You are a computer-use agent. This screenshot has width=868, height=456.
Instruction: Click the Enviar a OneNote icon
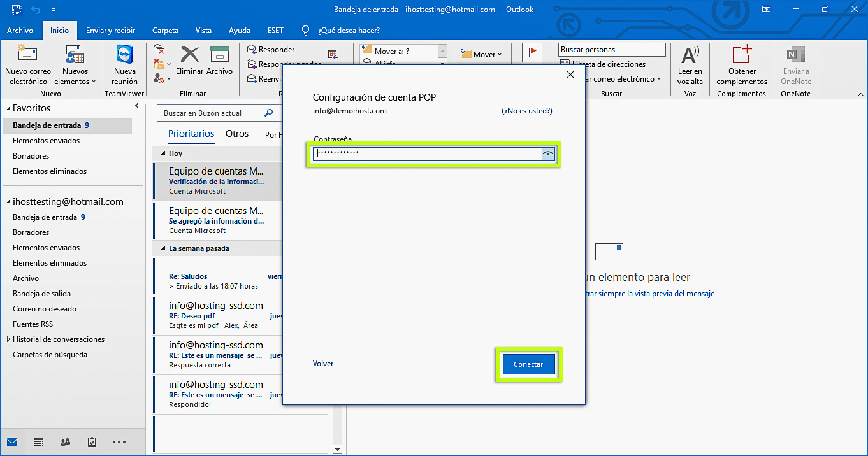[x=796, y=55]
